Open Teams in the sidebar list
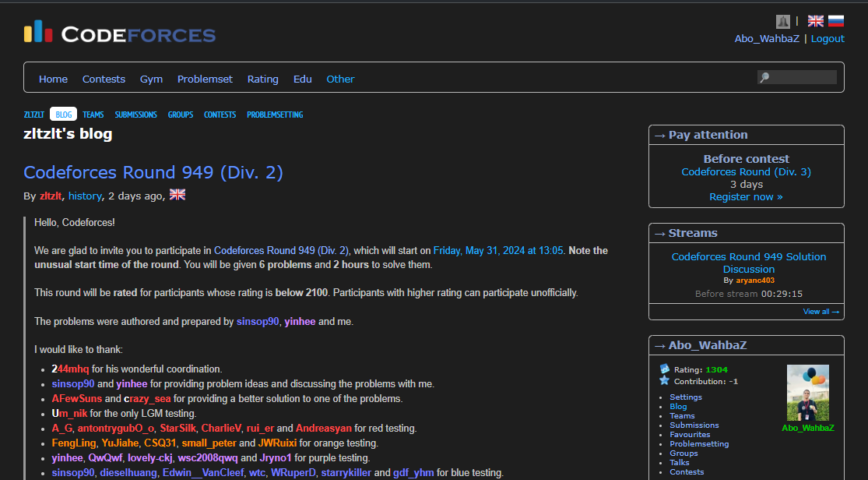Screen dimensions: 868x480 pyautogui.click(x=682, y=415)
